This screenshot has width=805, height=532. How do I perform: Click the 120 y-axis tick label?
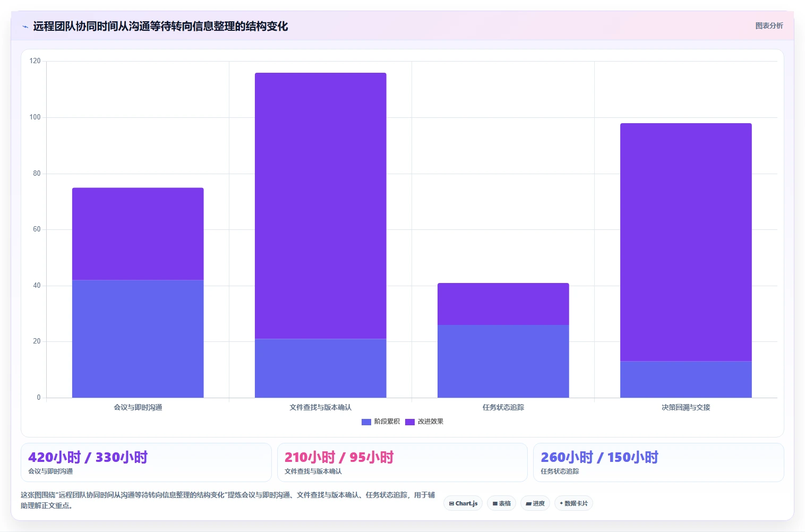point(35,61)
